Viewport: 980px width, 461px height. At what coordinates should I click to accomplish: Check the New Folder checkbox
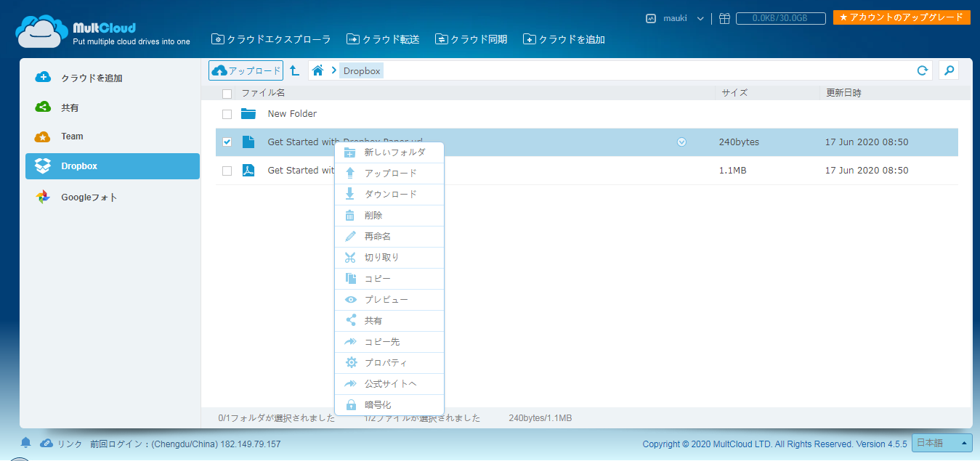[x=227, y=114]
